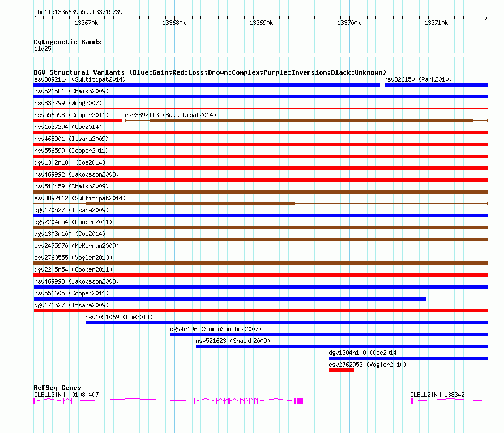Select the GLB1L2 first exon block

pyautogui.click(x=412, y=401)
